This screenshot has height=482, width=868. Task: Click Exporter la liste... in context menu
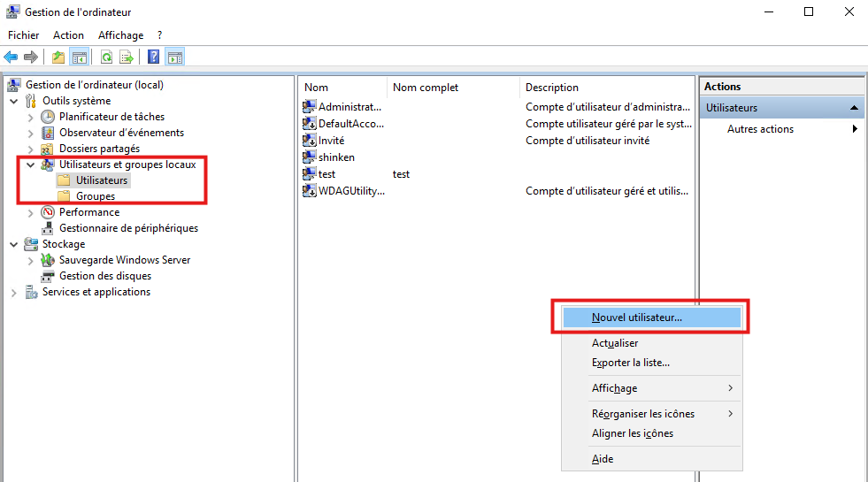click(630, 363)
